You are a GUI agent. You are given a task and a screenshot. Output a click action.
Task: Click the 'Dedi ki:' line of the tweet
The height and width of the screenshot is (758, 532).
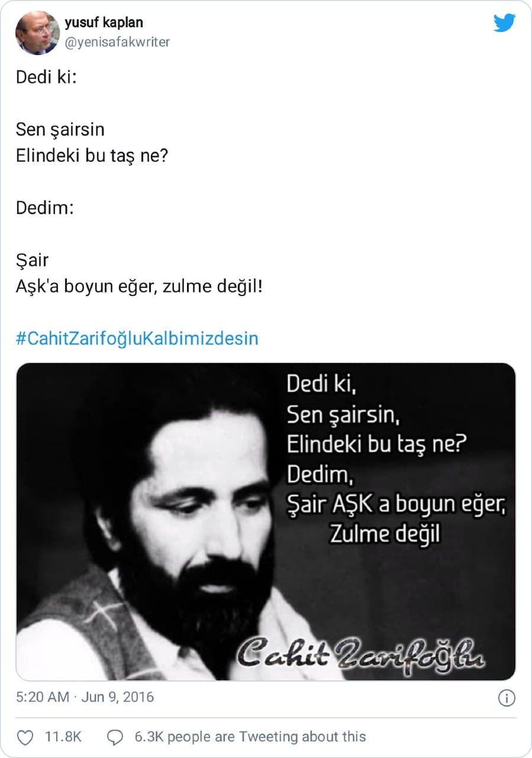pos(46,78)
